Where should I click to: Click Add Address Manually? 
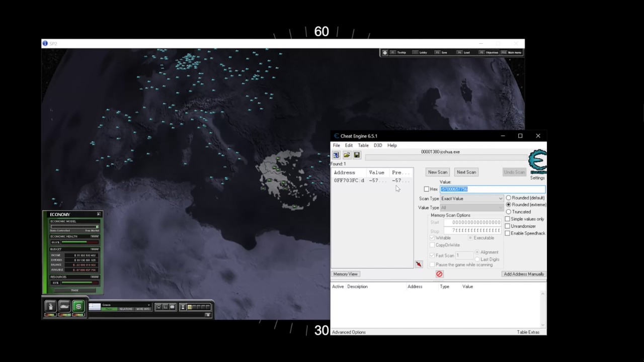point(524,274)
